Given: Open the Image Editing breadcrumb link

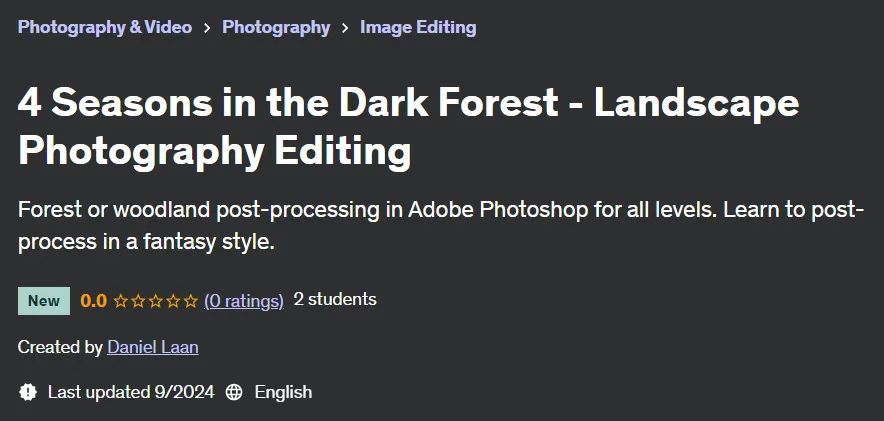Looking at the screenshot, I should pyautogui.click(x=418, y=27).
